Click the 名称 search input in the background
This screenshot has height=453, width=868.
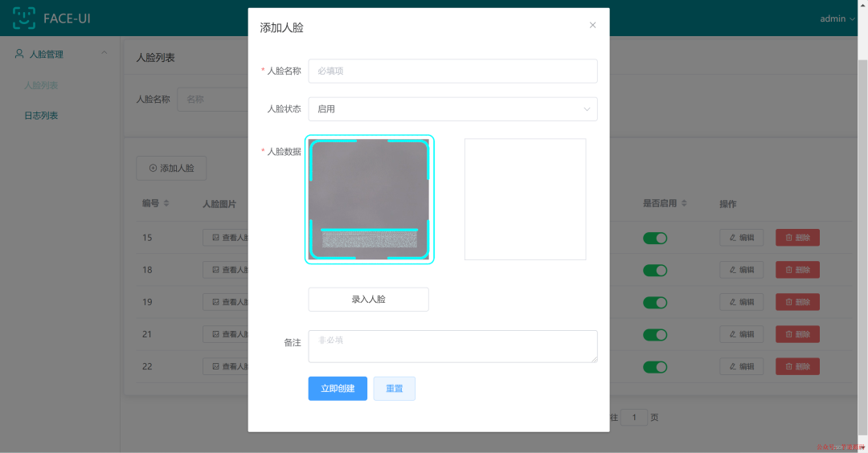212,100
